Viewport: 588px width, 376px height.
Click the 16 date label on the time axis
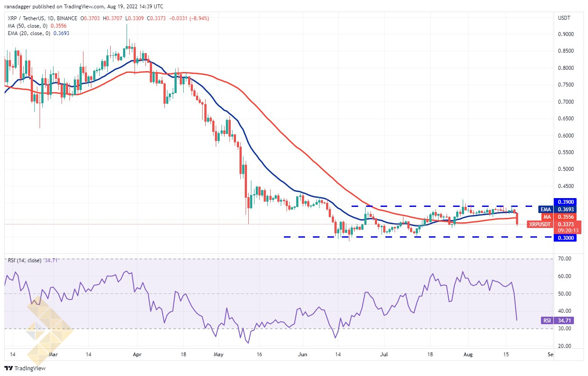tap(259, 354)
